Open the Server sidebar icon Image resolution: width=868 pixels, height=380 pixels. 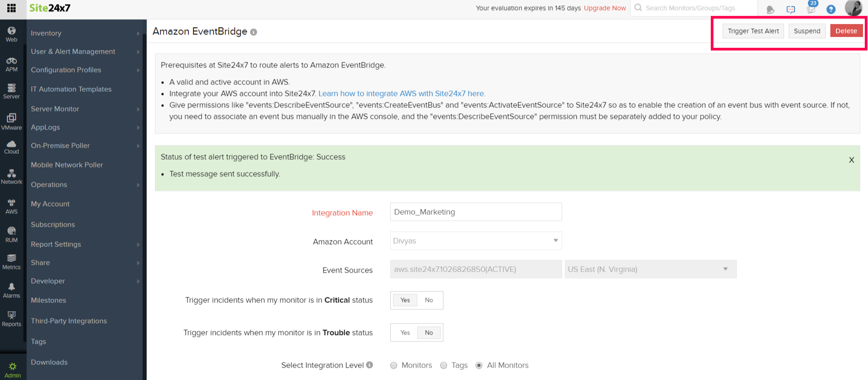pos(11,91)
